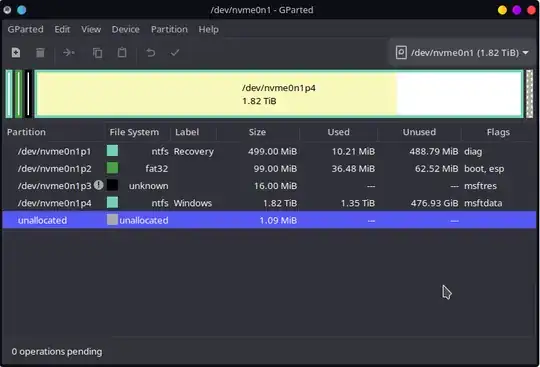Select green fat32 strip in disk graphic
This screenshot has width=540, height=367.
(19, 94)
